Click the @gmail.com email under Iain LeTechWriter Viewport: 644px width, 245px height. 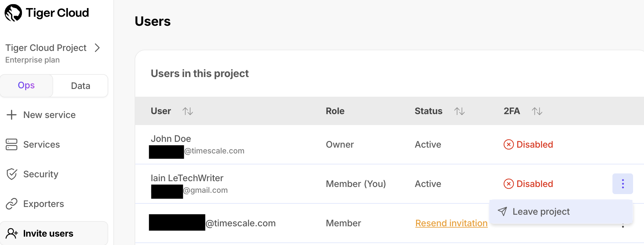tap(205, 190)
